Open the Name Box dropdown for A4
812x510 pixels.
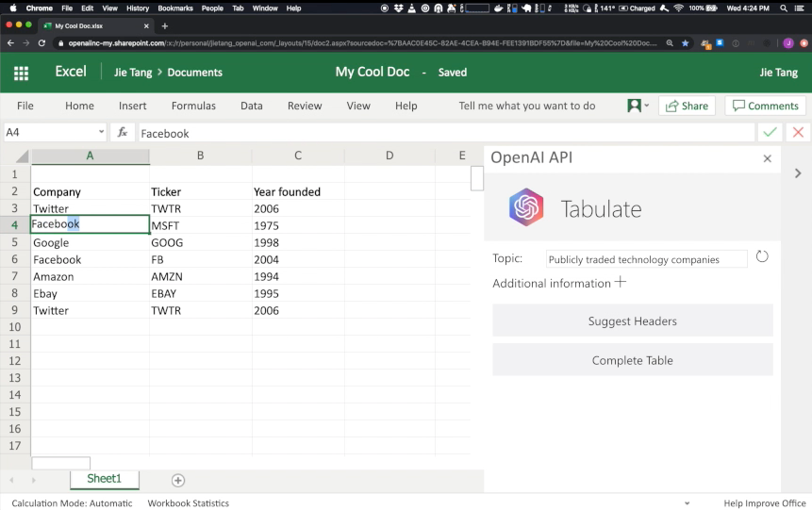(101, 133)
